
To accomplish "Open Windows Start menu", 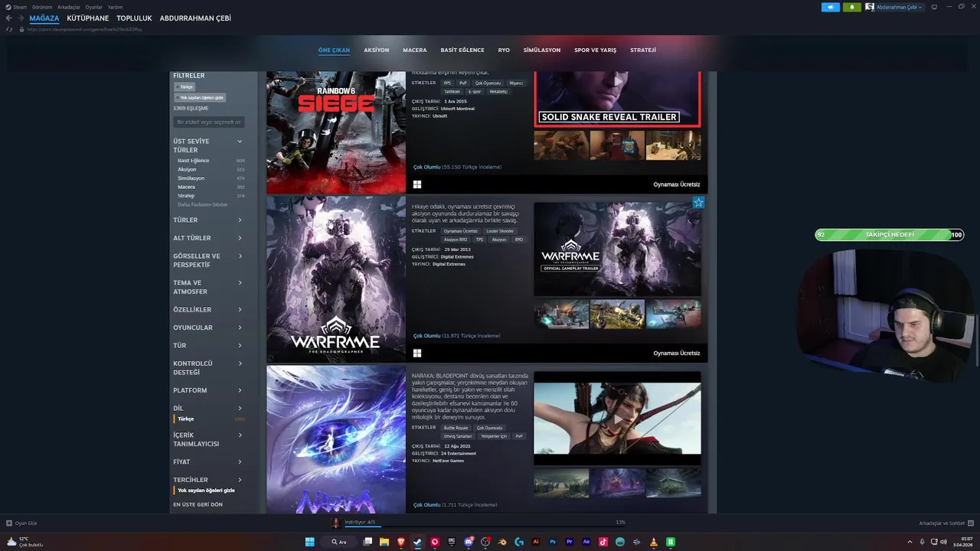I will [x=310, y=542].
